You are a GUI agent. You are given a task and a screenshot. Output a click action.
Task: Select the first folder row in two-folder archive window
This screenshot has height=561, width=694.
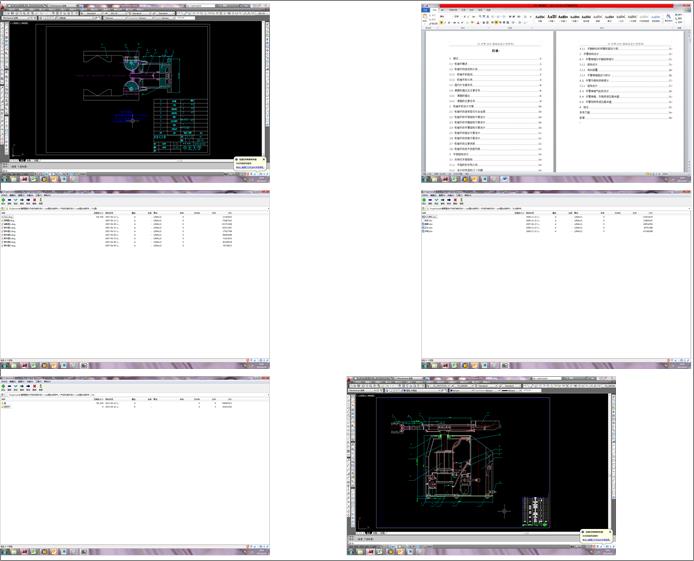117,403
